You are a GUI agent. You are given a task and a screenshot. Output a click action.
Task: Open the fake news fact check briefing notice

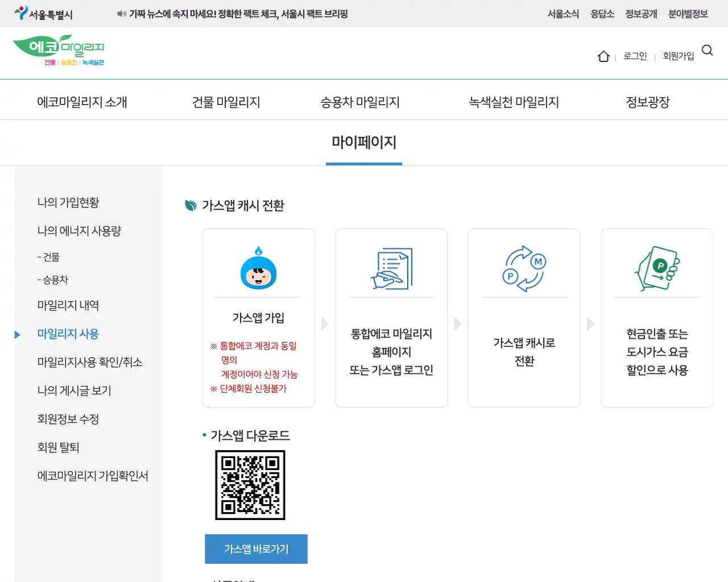pos(238,14)
